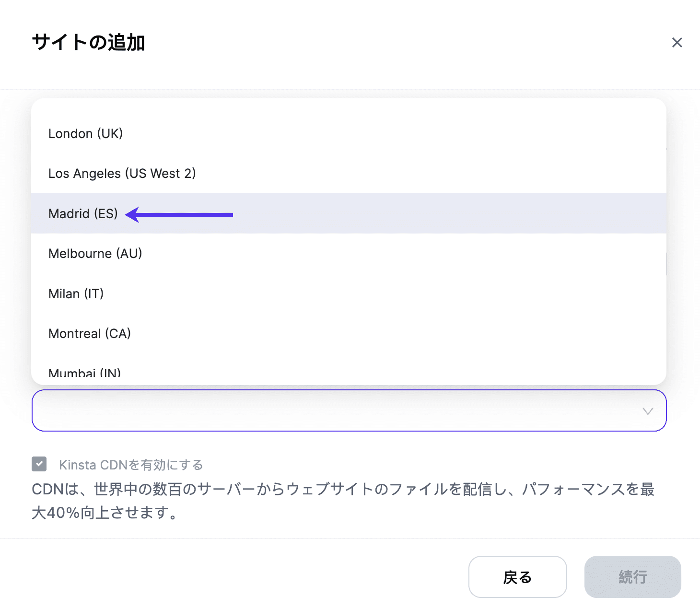The height and width of the screenshot is (609, 700).
Task: Click the サイトの追加 dialog heading
Action: pos(89,43)
